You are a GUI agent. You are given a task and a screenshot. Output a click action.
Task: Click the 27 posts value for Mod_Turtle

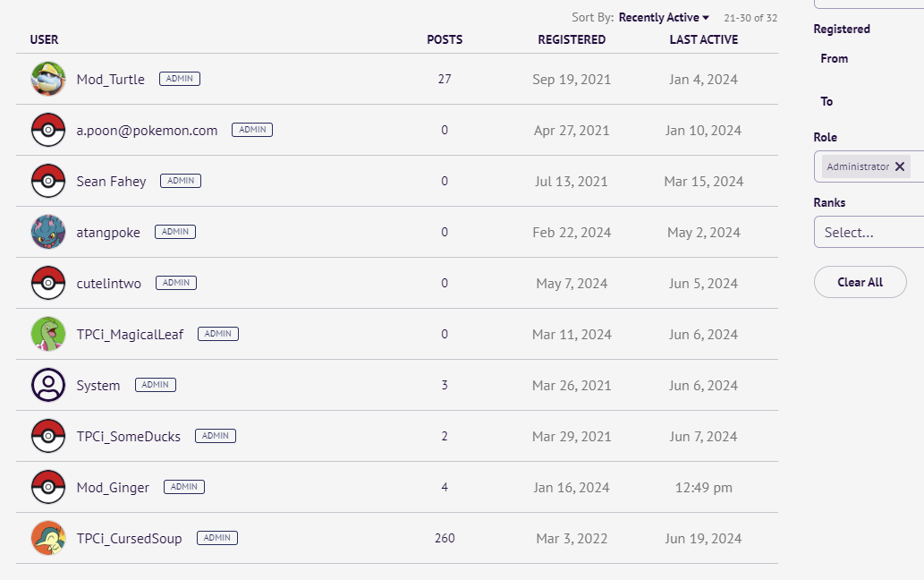[x=445, y=79]
